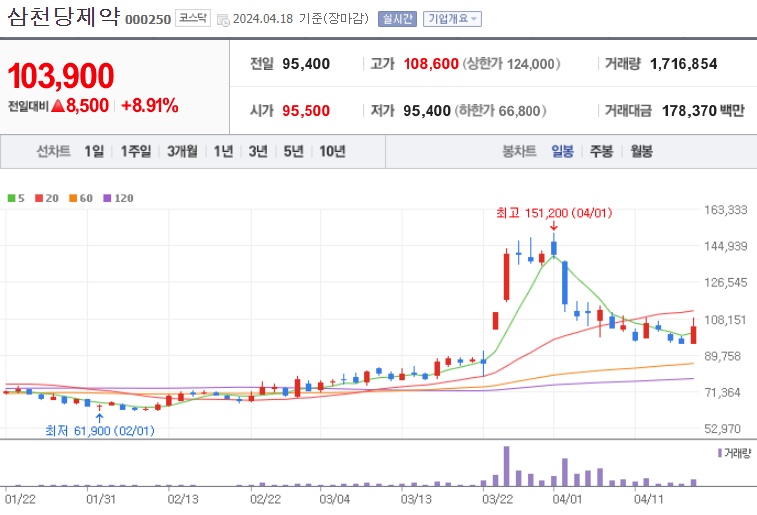This screenshot has width=757, height=515.
Task: Click the 거래량 value 1,716,854
Action: (x=684, y=64)
